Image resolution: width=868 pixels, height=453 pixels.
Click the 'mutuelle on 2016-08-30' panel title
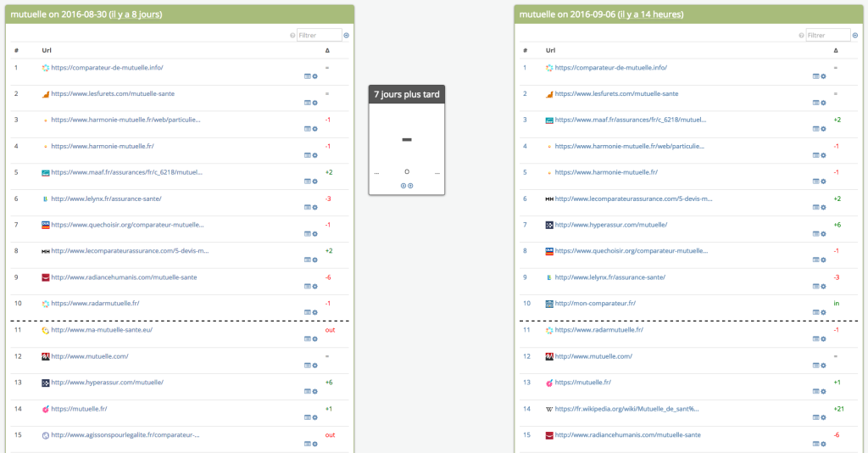pyautogui.click(x=58, y=14)
